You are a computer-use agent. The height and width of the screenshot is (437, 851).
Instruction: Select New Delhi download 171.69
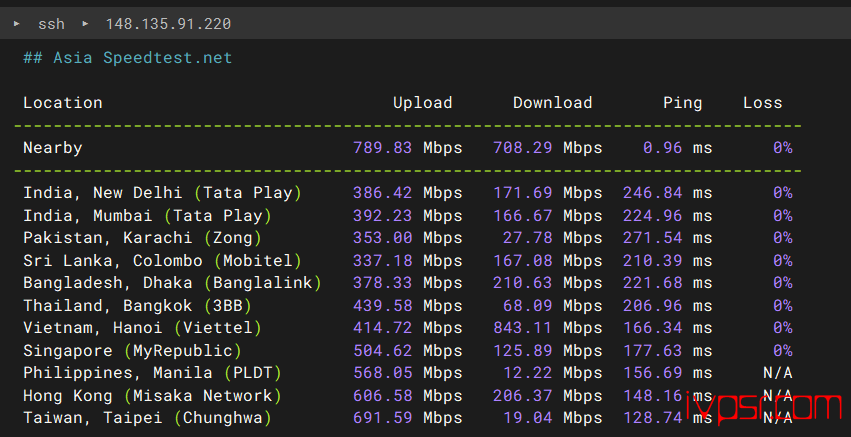(x=523, y=193)
